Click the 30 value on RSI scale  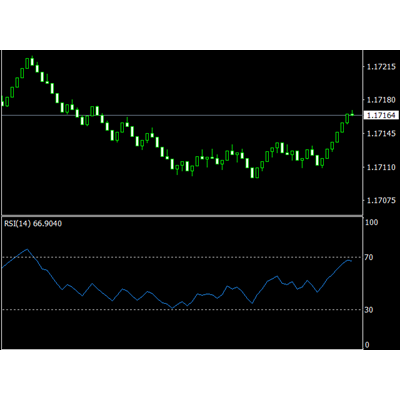369,310
